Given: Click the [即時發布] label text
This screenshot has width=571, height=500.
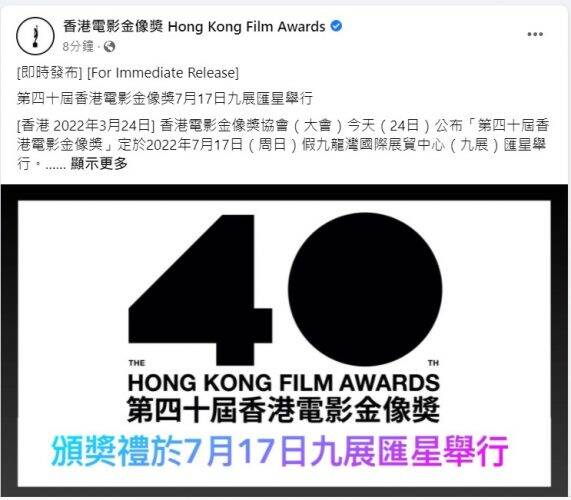Looking at the screenshot, I should click(50, 73).
